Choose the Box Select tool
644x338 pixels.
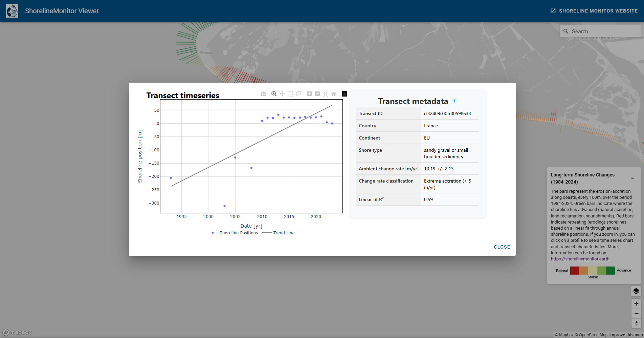point(290,94)
